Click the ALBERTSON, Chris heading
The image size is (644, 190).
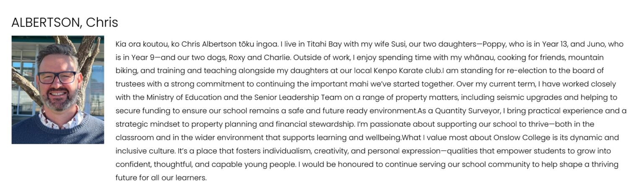65,22
